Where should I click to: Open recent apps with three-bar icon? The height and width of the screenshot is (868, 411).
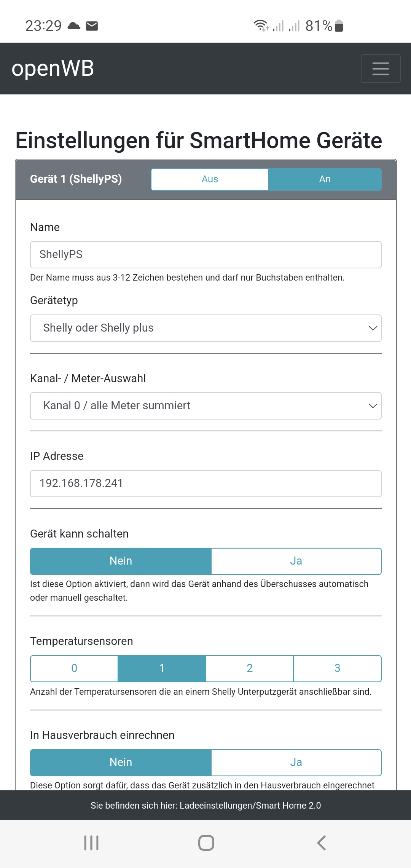(91, 842)
